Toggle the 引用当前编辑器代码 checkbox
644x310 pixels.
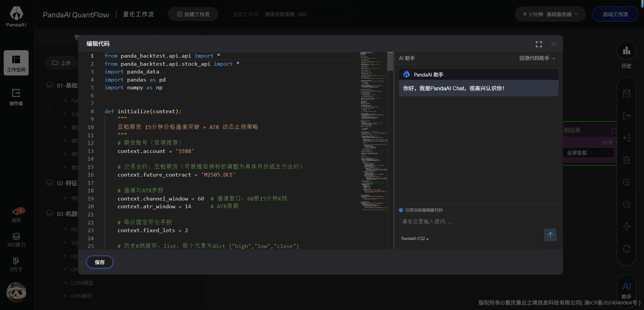(401, 210)
